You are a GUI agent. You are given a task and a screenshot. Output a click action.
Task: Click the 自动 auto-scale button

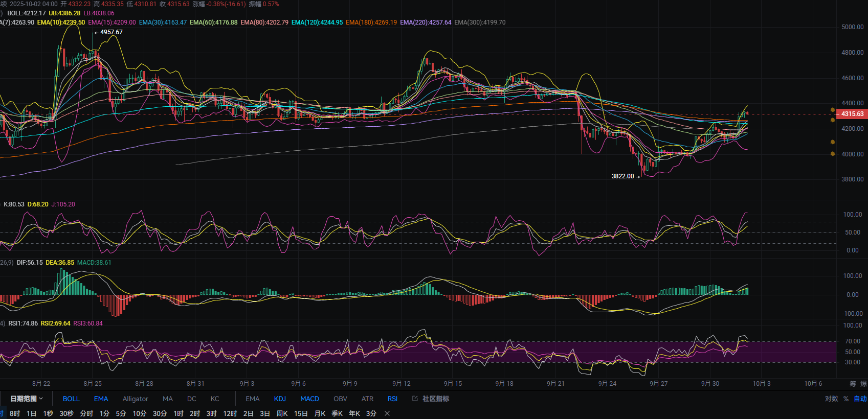tap(860, 399)
